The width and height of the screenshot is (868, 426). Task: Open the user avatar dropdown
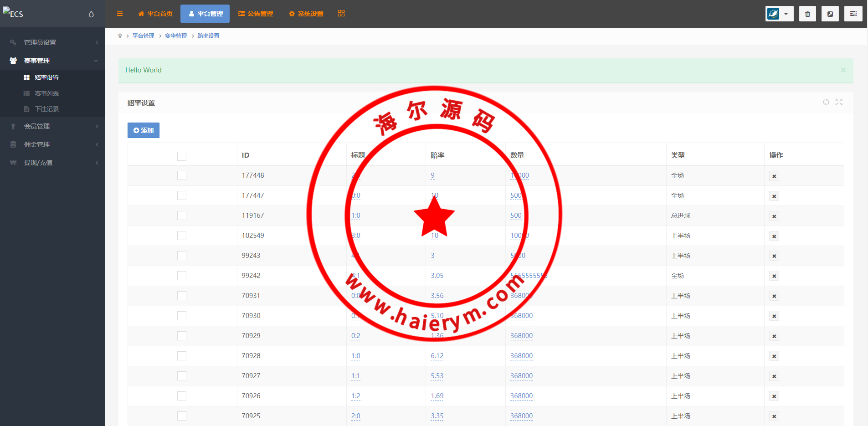(779, 14)
